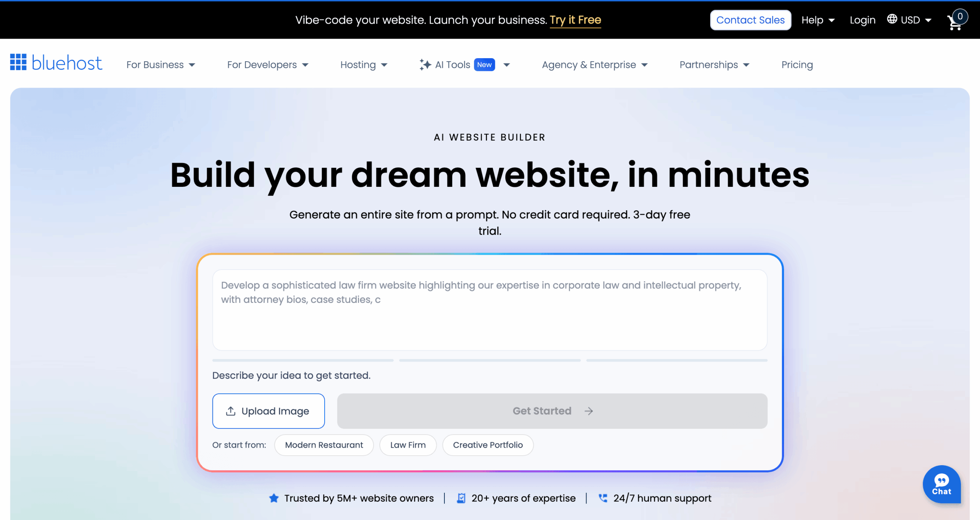The width and height of the screenshot is (980, 520).
Task: Expand the Hosting dropdown
Action: (364, 65)
